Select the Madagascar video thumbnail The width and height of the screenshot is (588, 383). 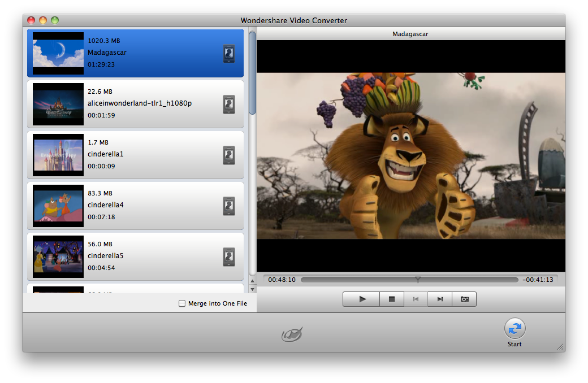58,53
